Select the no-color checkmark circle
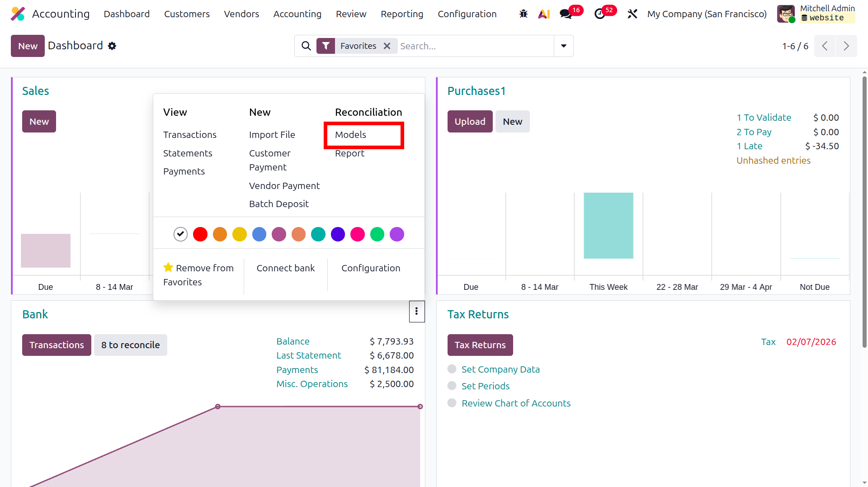This screenshot has height=487, width=868. click(180, 234)
